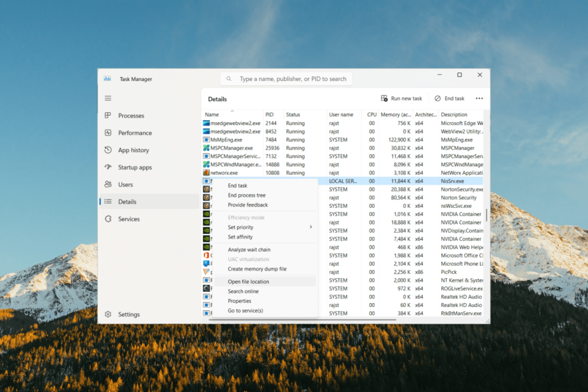Viewport: 588px width, 392px height.
Task: Open the Processes page icon
Action: pyautogui.click(x=108, y=116)
